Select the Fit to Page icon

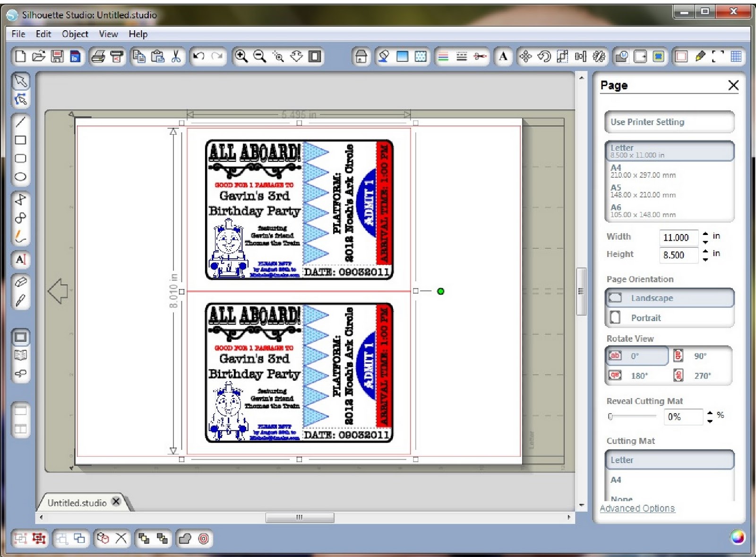(315, 57)
